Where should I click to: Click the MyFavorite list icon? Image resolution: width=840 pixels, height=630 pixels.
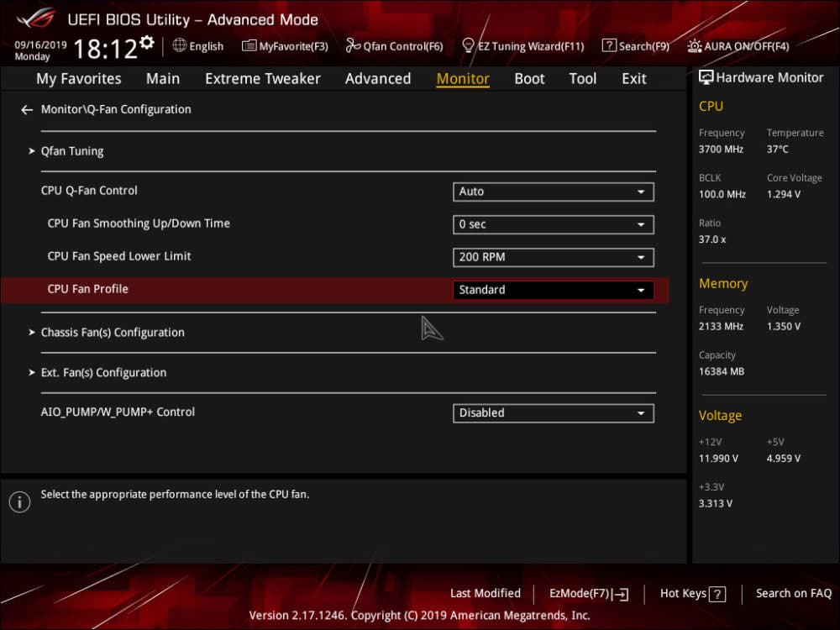pos(249,45)
